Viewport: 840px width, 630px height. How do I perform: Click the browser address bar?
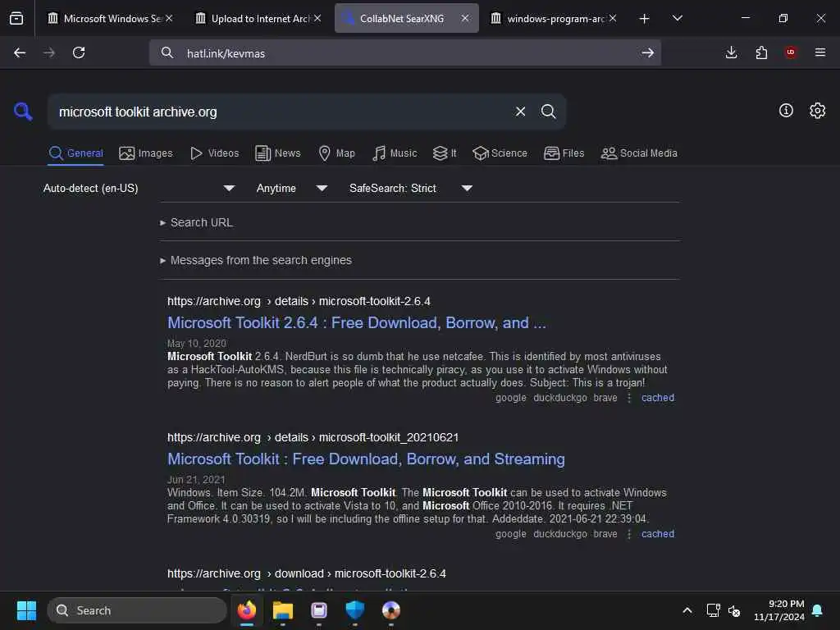click(x=404, y=52)
